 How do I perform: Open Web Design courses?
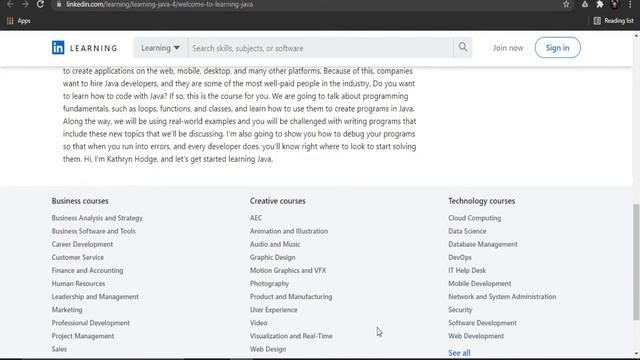(x=268, y=349)
